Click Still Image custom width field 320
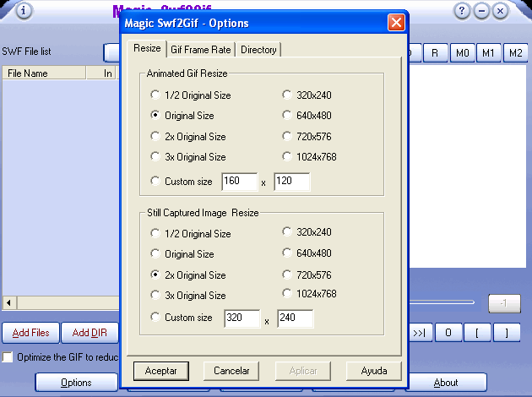The width and height of the screenshot is (532, 397). point(242,318)
